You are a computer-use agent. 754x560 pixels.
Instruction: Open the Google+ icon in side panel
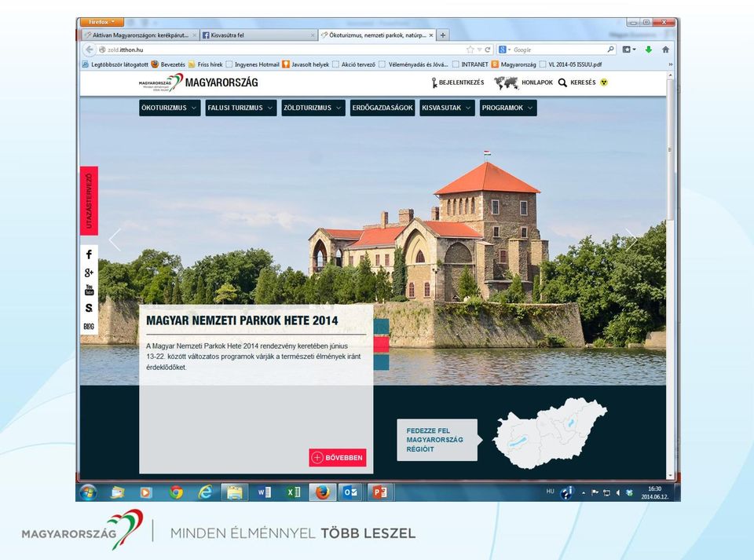tap(89, 273)
